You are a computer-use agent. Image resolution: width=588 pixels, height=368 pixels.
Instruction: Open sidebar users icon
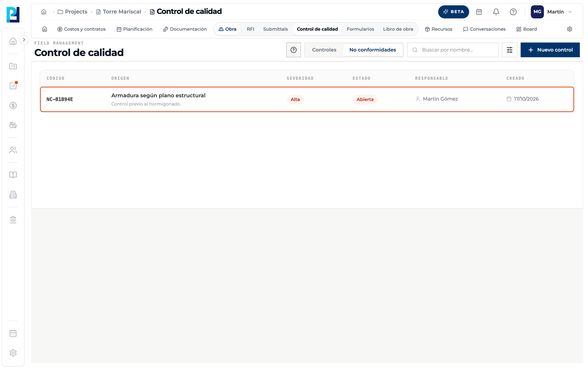[x=13, y=150]
